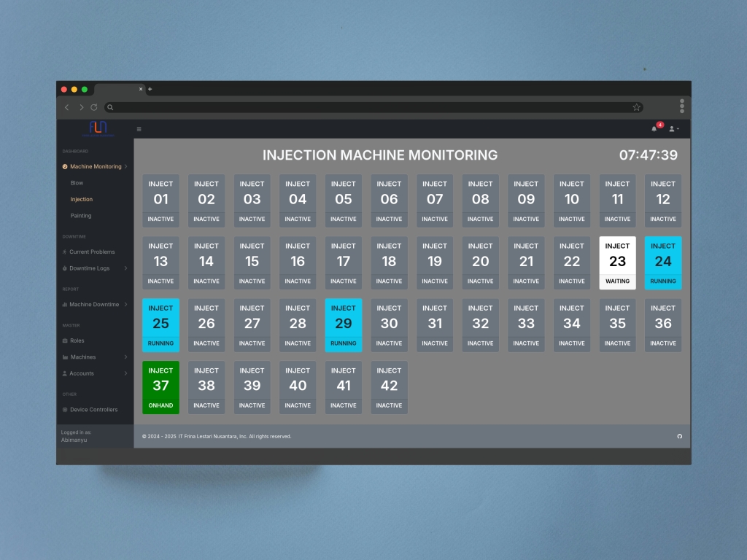Open the browser three-dot menu
Image resolution: width=747 pixels, height=560 pixels.
(x=682, y=106)
